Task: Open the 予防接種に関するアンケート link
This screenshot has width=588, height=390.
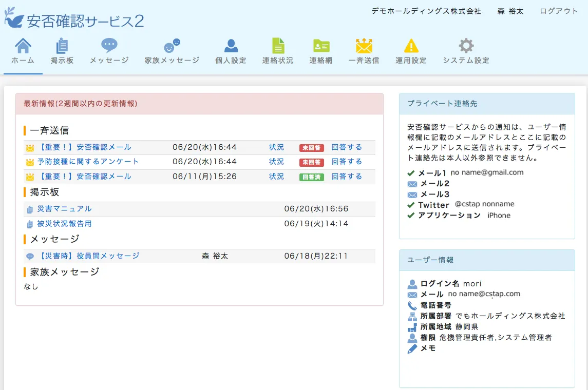Action: (x=88, y=162)
